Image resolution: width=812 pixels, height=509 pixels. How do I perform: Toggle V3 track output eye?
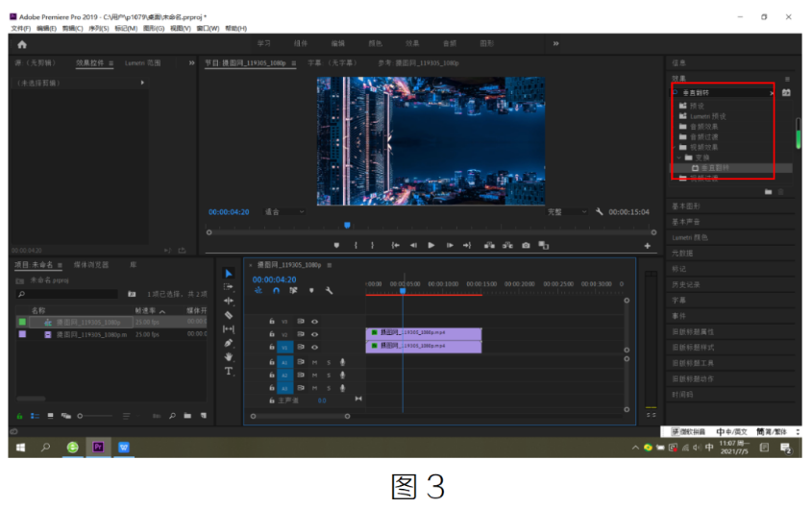point(314,322)
